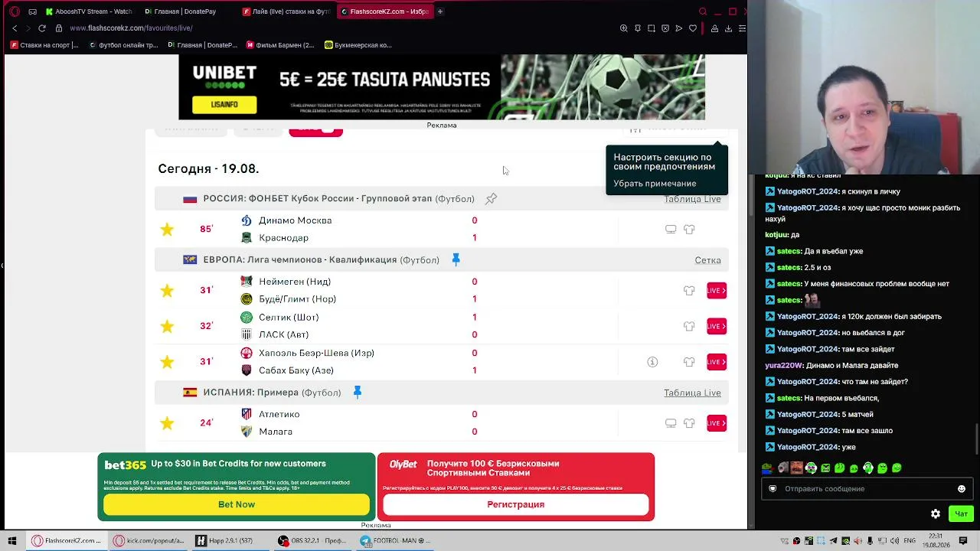The width and height of the screenshot is (980, 551).
Task: Open LIVE badge for Хапоэль Беэр-Шева match
Action: tap(717, 362)
